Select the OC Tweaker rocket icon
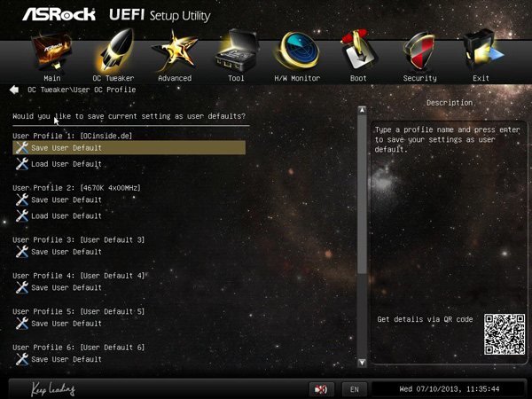Screen dimensions: 532x399 115,51
